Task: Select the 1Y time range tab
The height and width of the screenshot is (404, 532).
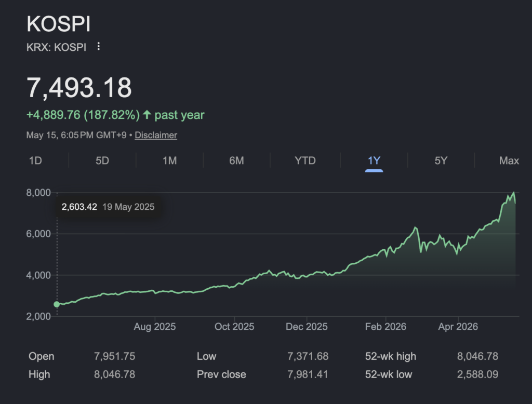Action: pyautogui.click(x=374, y=160)
